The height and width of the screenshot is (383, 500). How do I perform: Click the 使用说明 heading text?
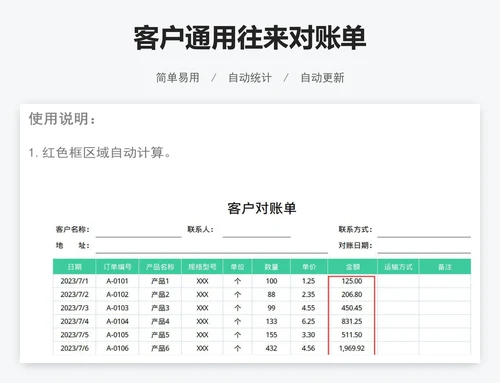[62, 119]
